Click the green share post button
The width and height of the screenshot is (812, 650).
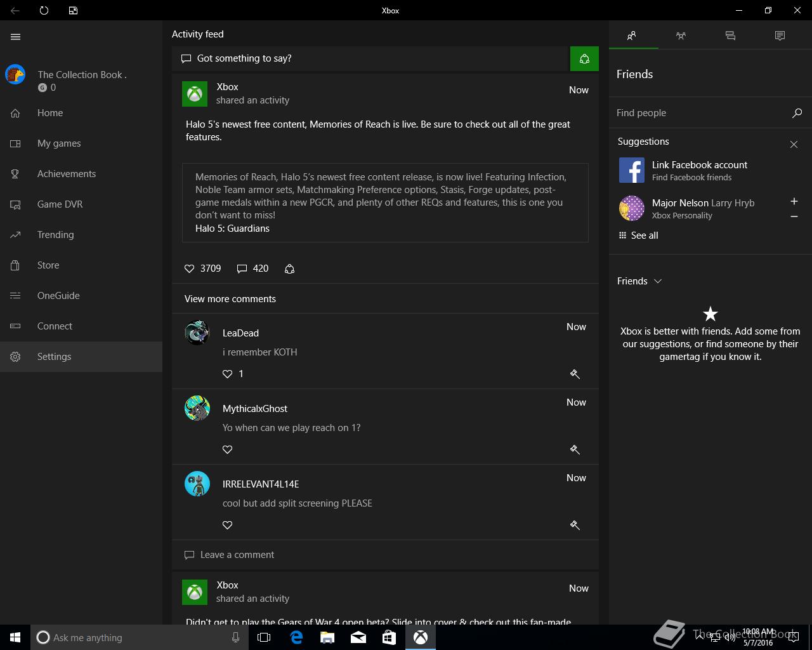(584, 58)
